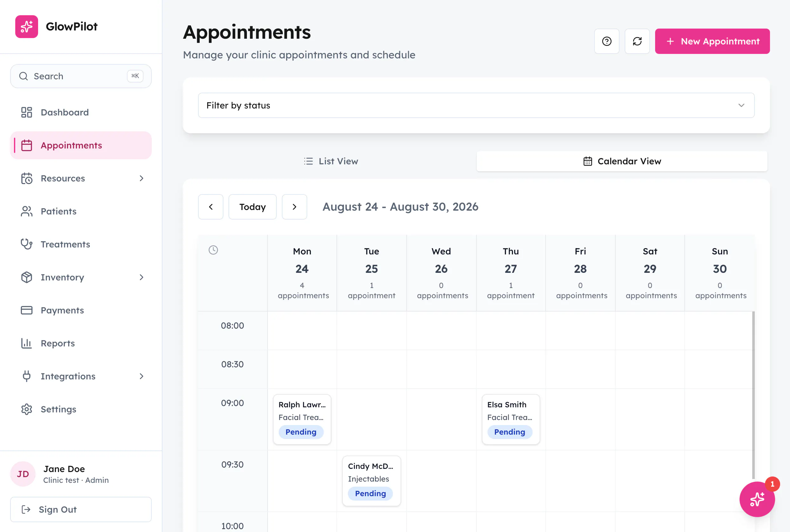Open the help question mark button

point(607,41)
